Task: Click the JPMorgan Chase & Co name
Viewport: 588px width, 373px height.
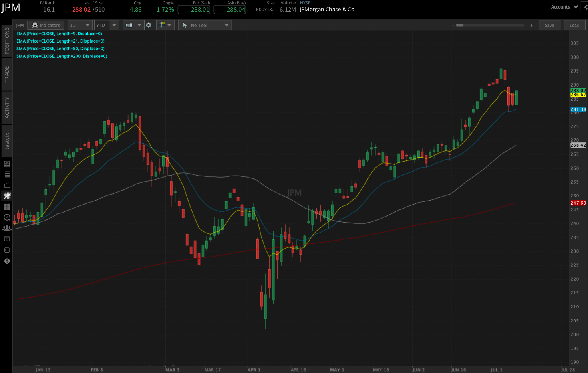Action: pyautogui.click(x=327, y=10)
